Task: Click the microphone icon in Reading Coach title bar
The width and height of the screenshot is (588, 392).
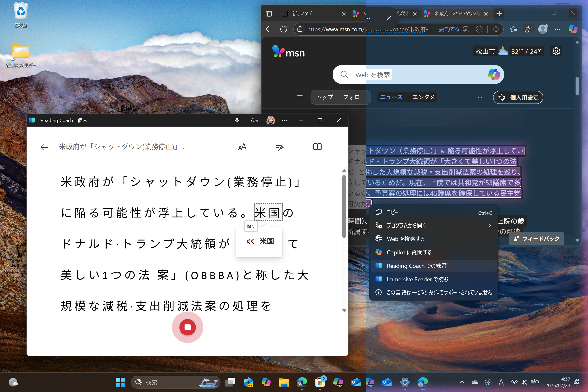Action: click(237, 120)
